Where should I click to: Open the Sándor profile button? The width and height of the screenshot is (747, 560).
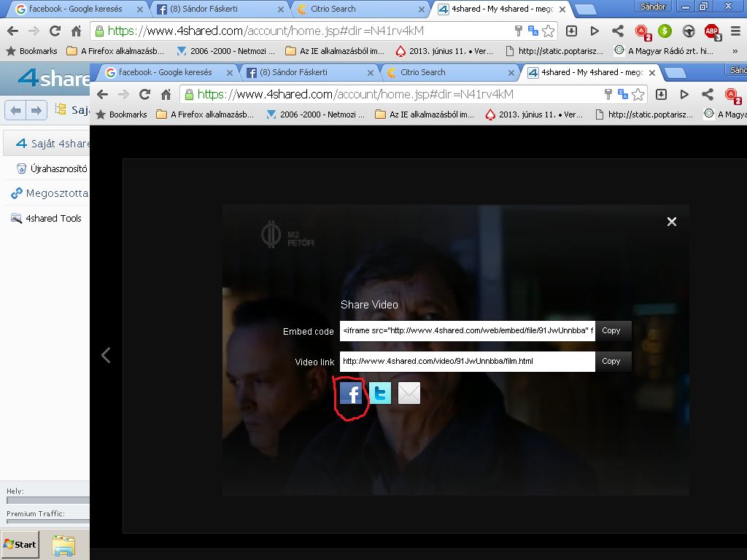coord(653,6)
